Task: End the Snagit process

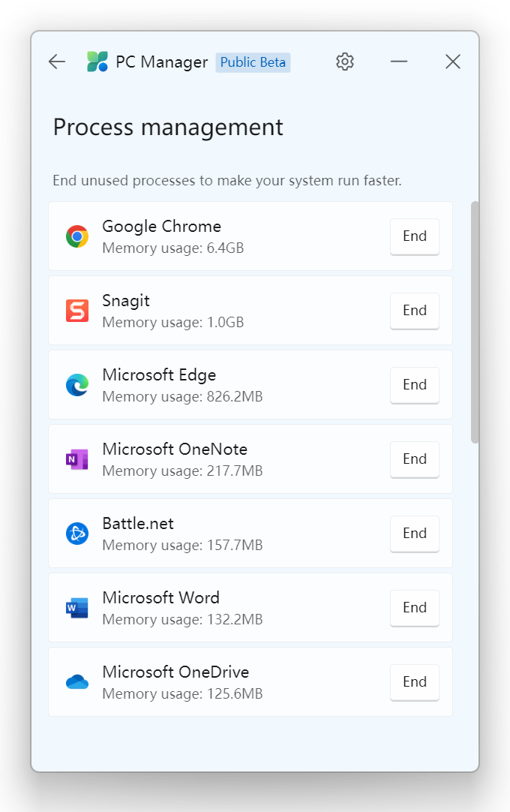Action: coord(415,311)
